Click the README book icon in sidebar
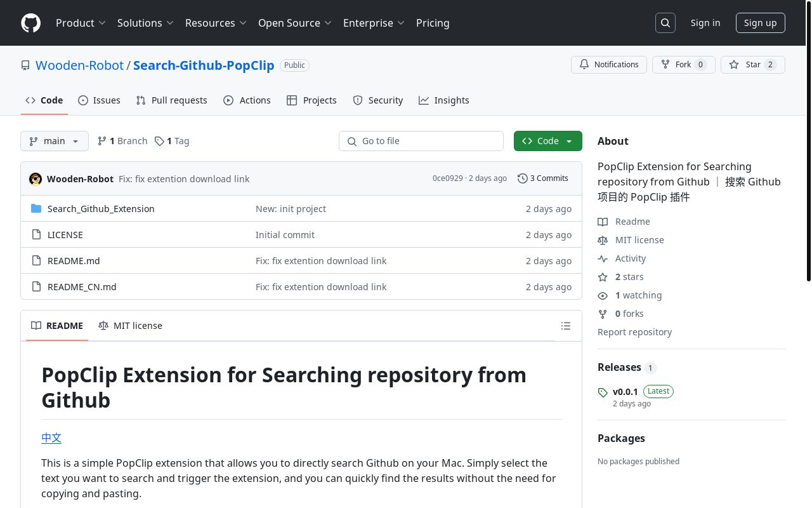 603,222
